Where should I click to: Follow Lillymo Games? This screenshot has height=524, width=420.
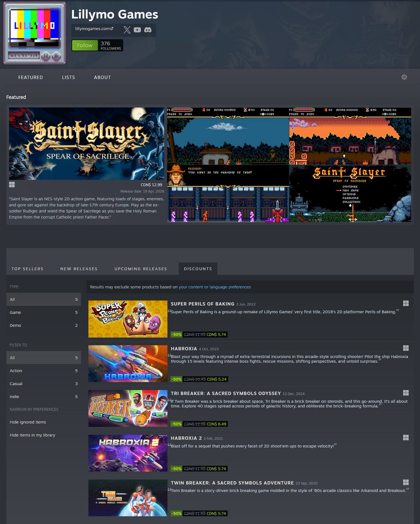coord(85,45)
